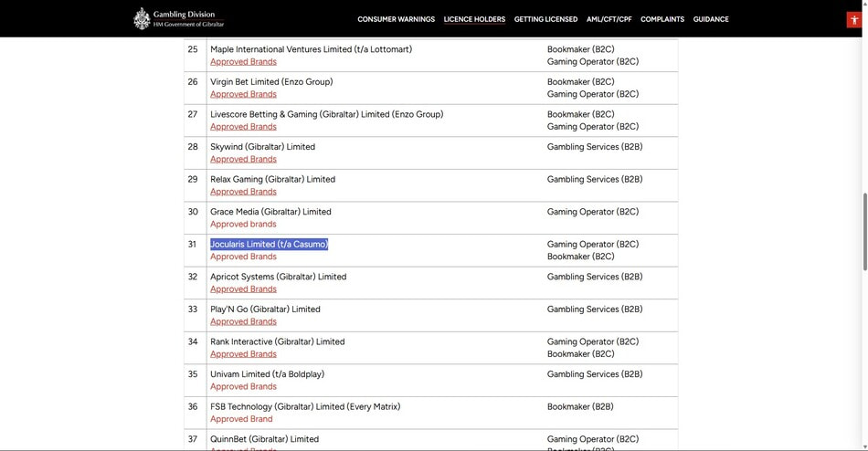Image resolution: width=868 pixels, height=451 pixels.
Task: Click Gambling Services (B2B) in Apricot Systems row
Action: [x=595, y=277]
